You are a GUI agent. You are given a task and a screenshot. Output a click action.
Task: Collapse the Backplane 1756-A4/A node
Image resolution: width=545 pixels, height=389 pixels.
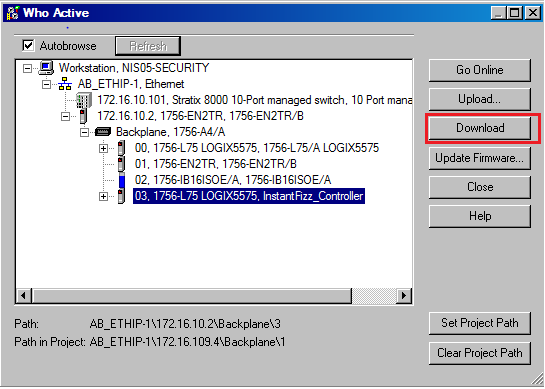pyautogui.click(x=84, y=132)
